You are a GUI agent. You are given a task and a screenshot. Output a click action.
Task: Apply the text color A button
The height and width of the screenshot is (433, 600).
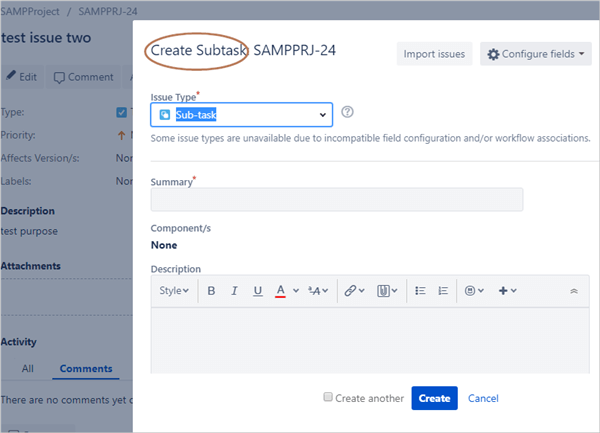(x=280, y=291)
